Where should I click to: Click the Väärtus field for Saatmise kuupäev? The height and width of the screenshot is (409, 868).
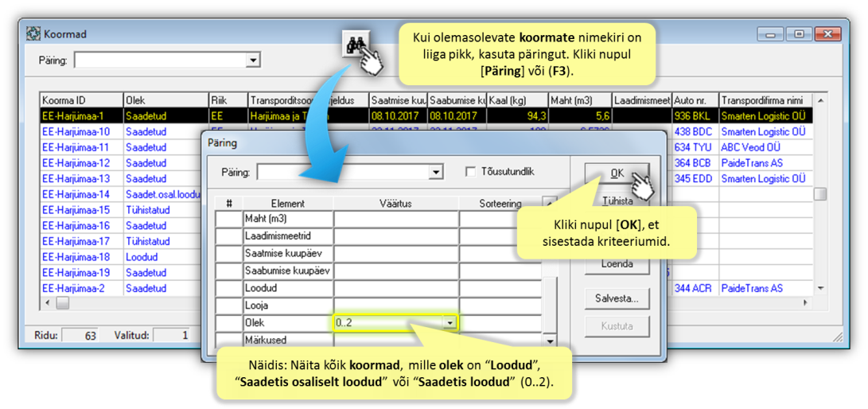pyautogui.click(x=395, y=254)
